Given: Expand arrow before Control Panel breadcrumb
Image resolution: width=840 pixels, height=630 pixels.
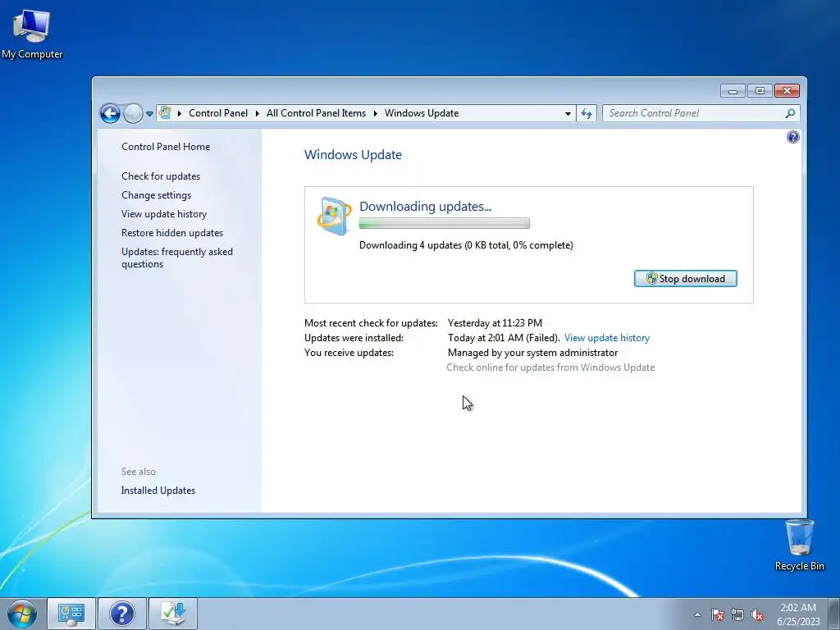Looking at the screenshot, I should (x=180, y=113).
